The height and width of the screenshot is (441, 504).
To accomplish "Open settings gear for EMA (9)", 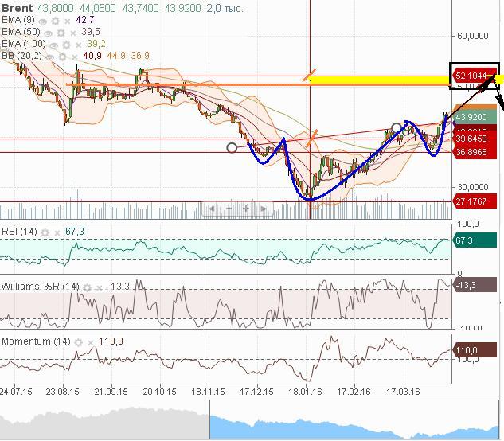I will coord(55,21).
